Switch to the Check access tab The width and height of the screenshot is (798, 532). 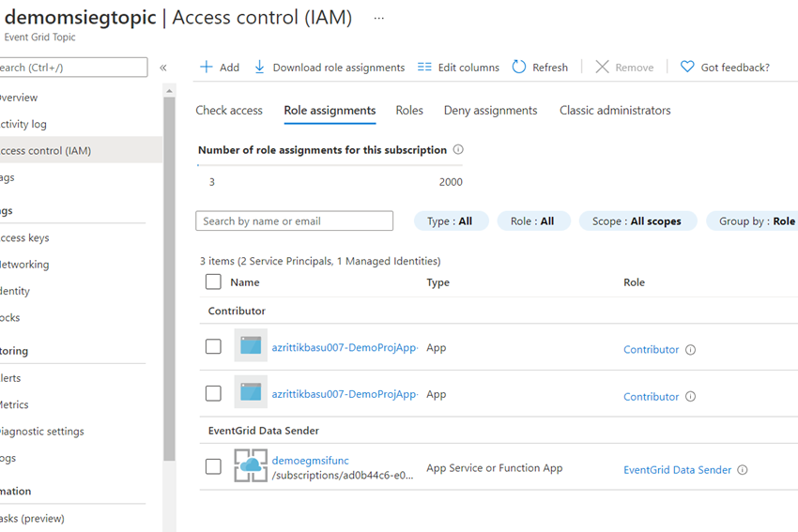[x=229, y=111]
